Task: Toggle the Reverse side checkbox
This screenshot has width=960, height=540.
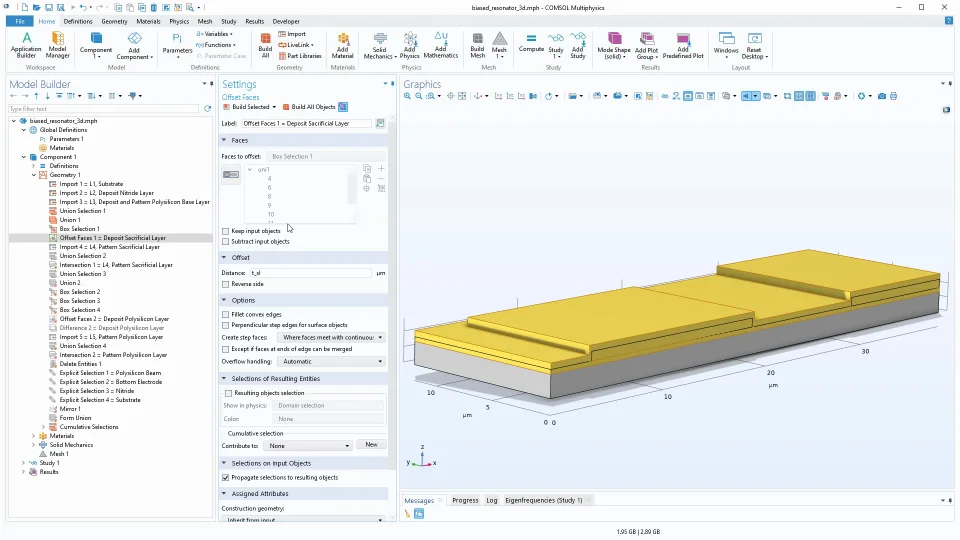Action: (226, 284)
